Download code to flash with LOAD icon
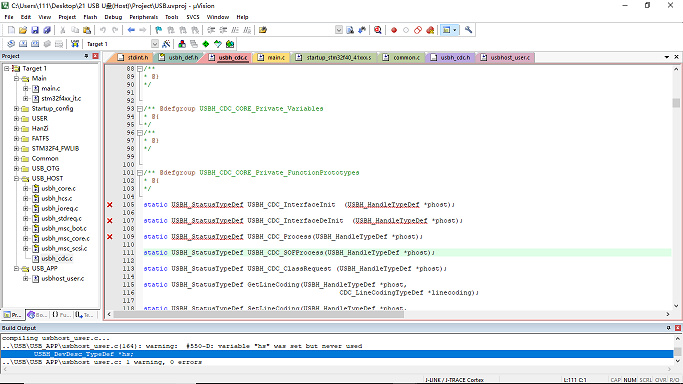This screenshot has height=384, width=683. [75, 44]
